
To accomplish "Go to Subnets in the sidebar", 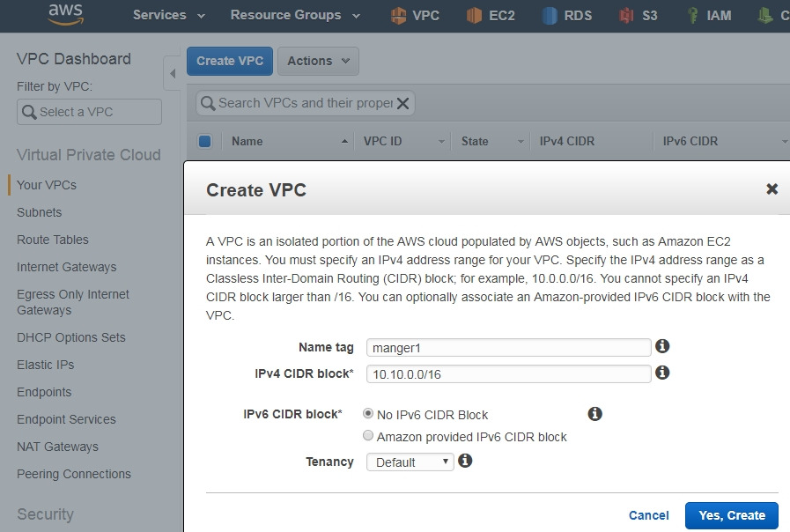I will (40, 212).
